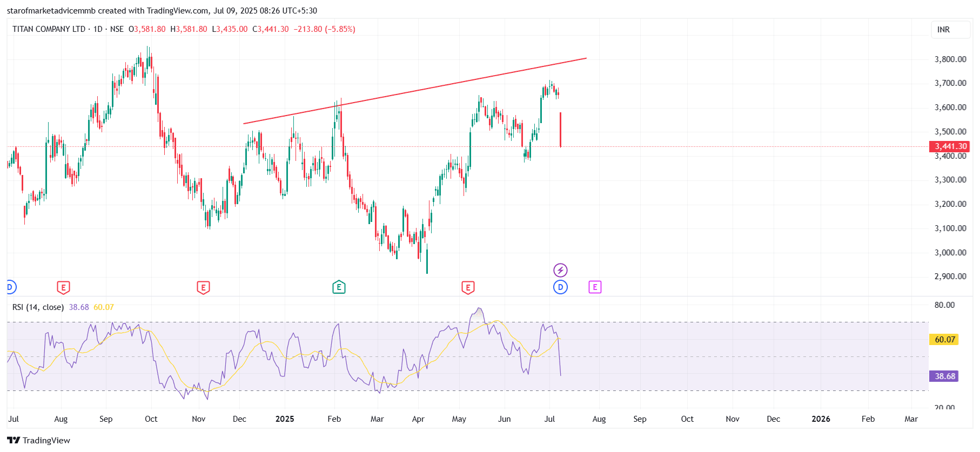
Task: Click the purple lightning event icon
Action: [x=560, y=270]
